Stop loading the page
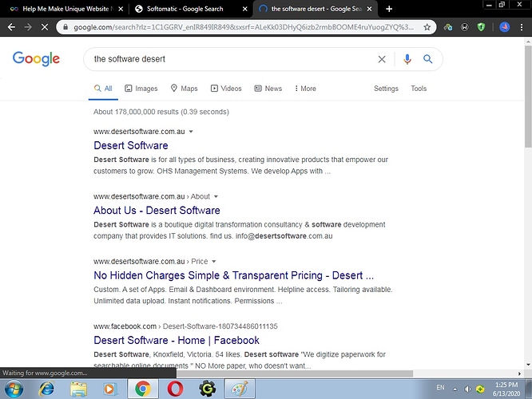Viewport: 532px width, 399px height. point(45,27)
